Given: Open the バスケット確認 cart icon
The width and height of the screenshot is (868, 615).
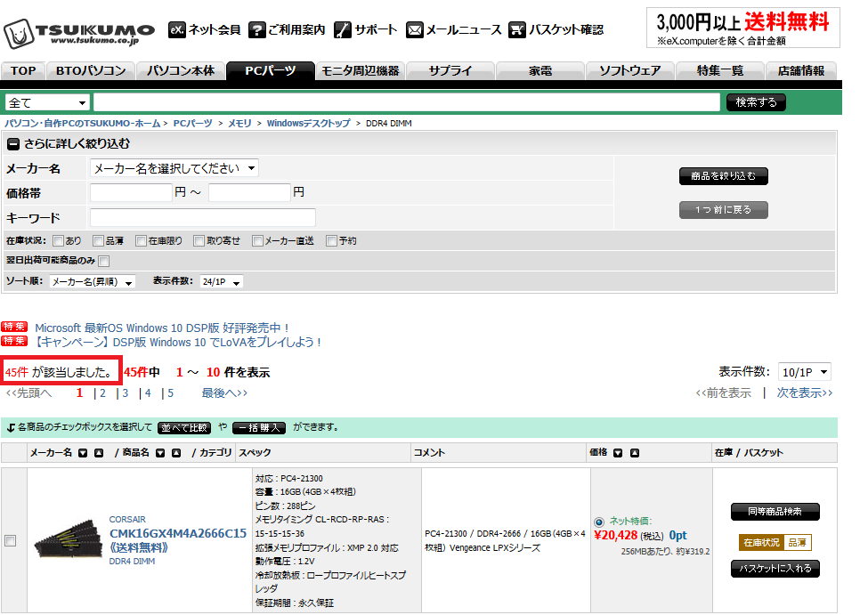Looking at the screenshot, I should tap(517, 30).
